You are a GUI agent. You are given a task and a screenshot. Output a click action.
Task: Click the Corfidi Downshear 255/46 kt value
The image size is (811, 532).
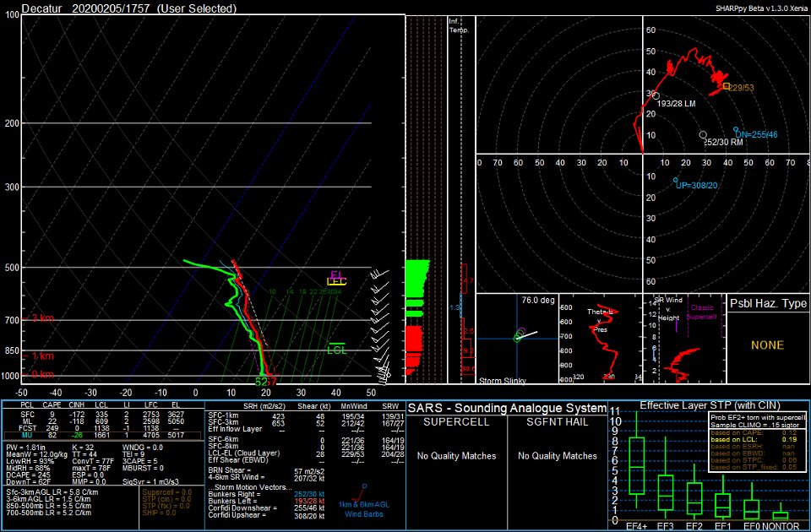[309, 508]
